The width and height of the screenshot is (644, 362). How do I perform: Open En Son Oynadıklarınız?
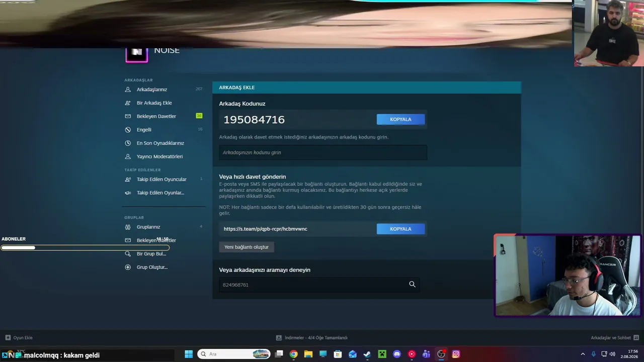tap(160, 143)
